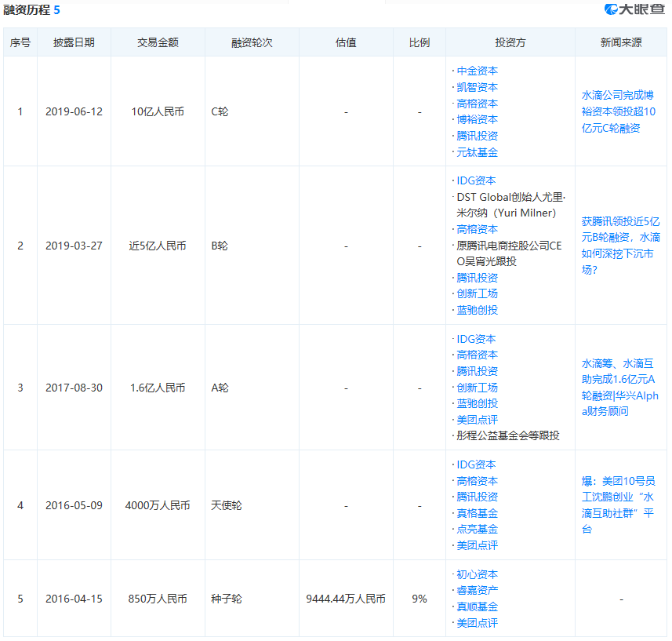This screenshot has width=672, height=641.
Task: Click amount cell 近5亿人民币
Action: click(x=158, y=246)
